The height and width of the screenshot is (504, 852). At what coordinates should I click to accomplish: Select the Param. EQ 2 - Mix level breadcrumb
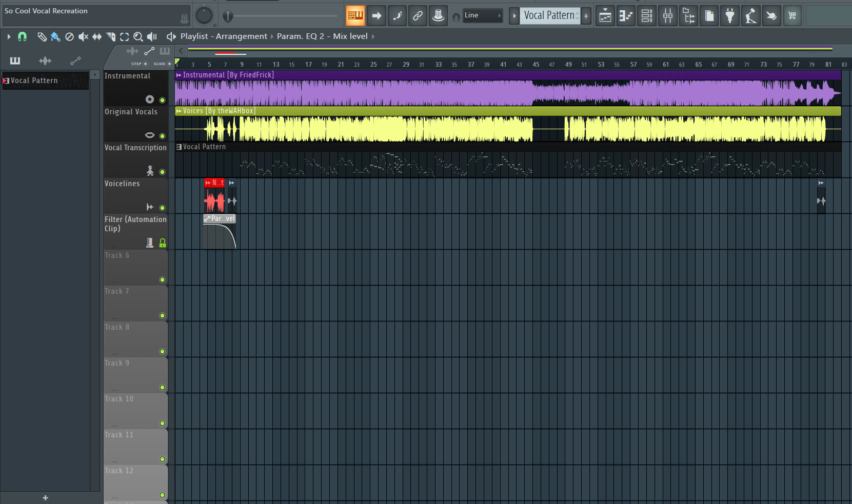[x=321, y=36]
